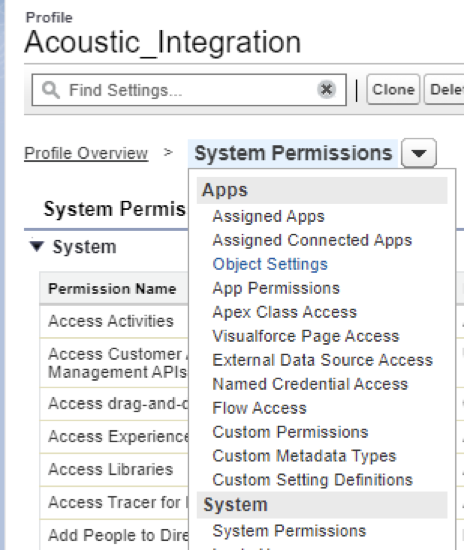Click the search magnifier icon in Find Settings
This screenshot has width=464, height=550.
51,90
